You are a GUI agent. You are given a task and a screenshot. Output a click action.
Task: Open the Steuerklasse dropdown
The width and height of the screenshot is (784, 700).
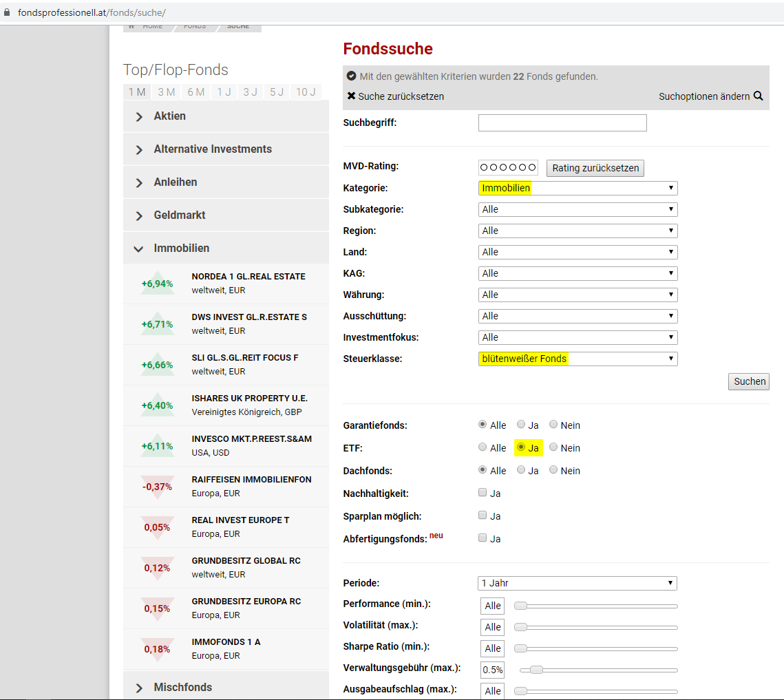coord(578,359)
